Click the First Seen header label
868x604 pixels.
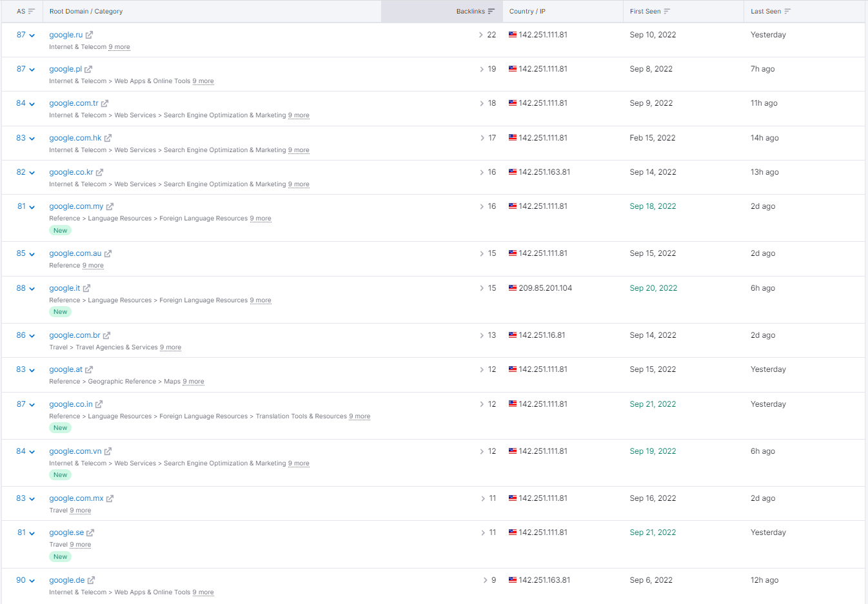tap(646, 12)
